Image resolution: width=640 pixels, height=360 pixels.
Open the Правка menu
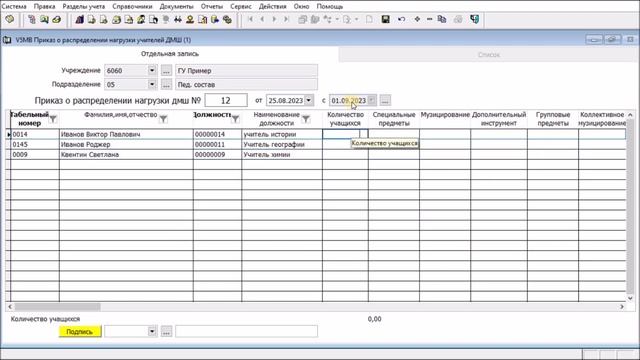(x=44, y=6)
